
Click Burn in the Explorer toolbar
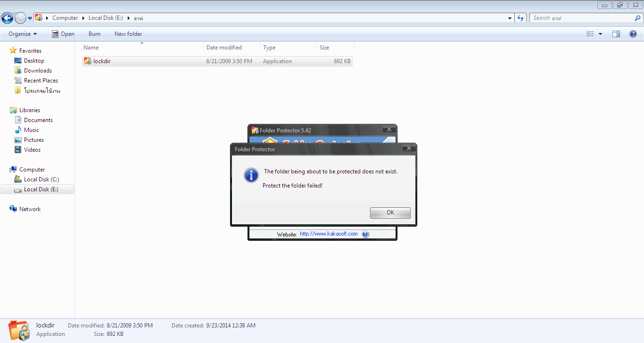point(94,34)
